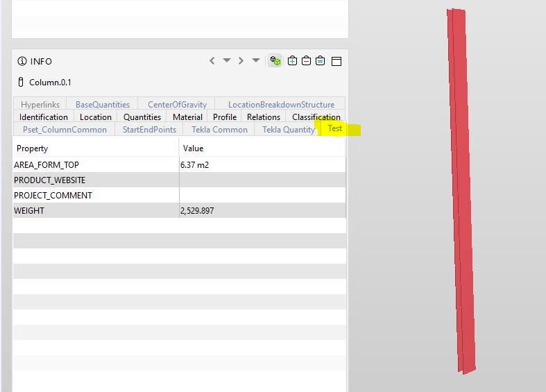Open the Tekla Quantity tab
546x392 pixels.
click(x=289, y=130)
